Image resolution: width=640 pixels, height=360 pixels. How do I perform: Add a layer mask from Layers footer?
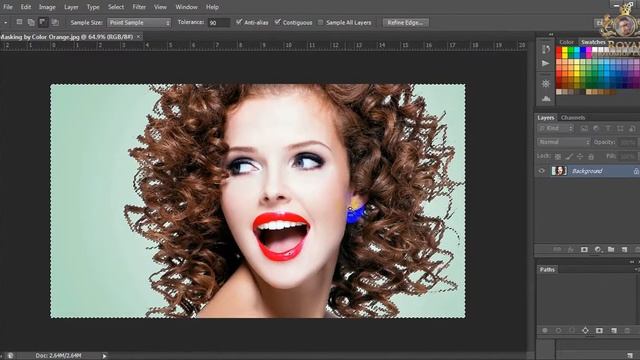(x=584, y=249)
